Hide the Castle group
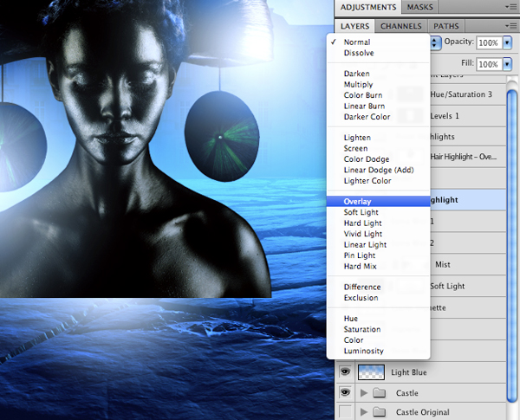The image size is (520, 420). pyautogui.click(x=345, y=393)
